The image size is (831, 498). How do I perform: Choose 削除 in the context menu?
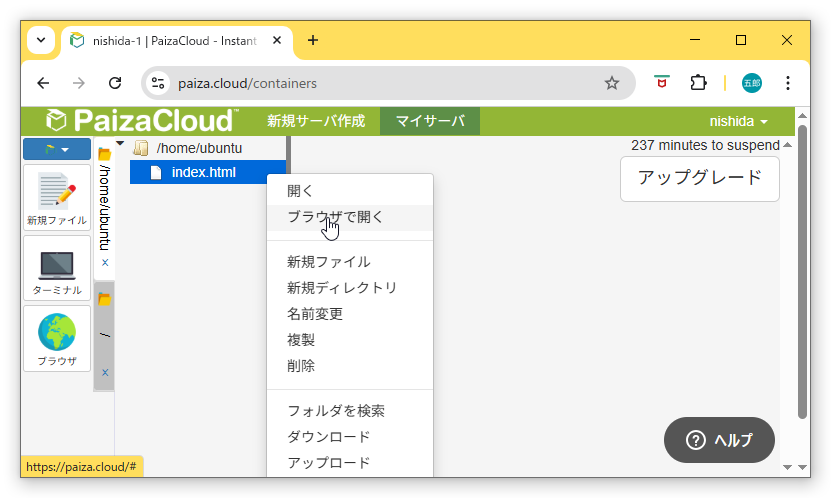point(350,366)
